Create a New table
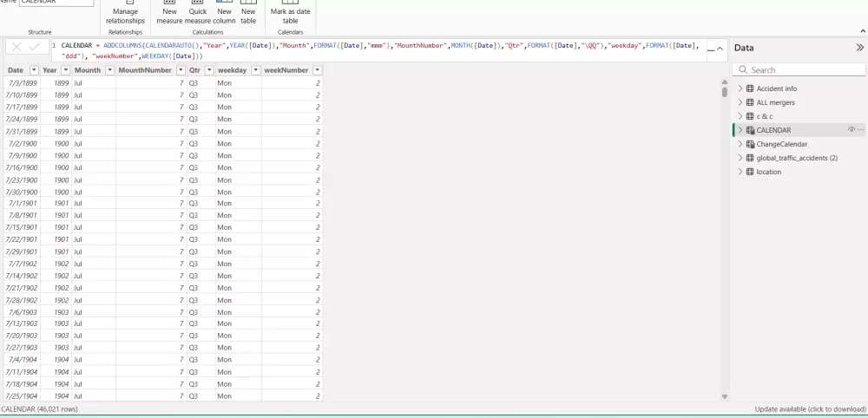The width and height of the screenshot is (868, 418). tap(248, 13)
